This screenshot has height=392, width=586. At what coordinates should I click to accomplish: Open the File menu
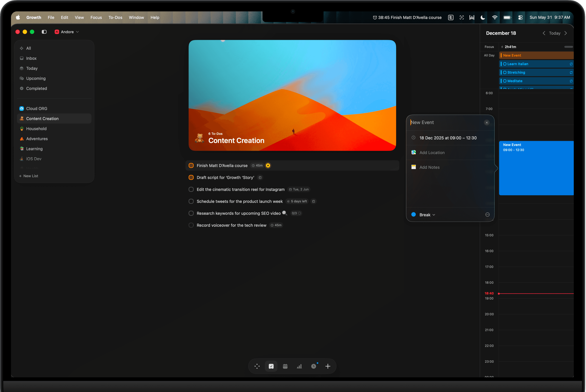pos(51,17)
